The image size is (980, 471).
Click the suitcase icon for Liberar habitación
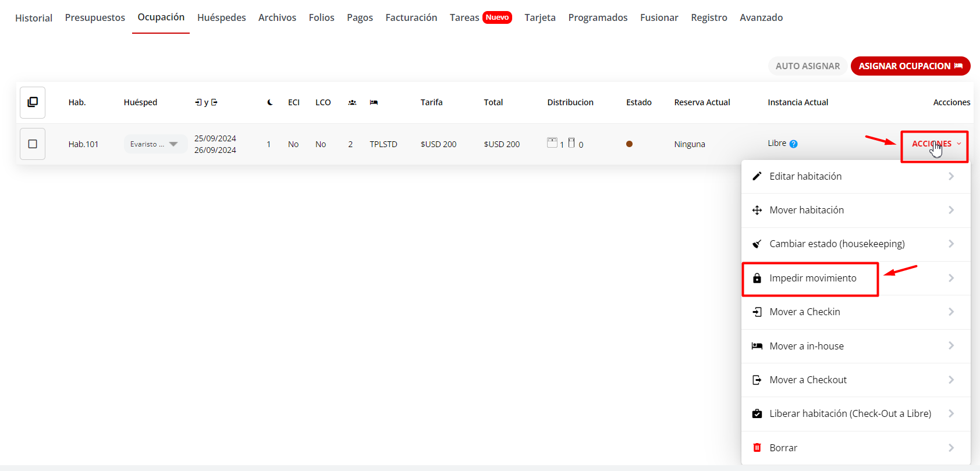[757, 413]
